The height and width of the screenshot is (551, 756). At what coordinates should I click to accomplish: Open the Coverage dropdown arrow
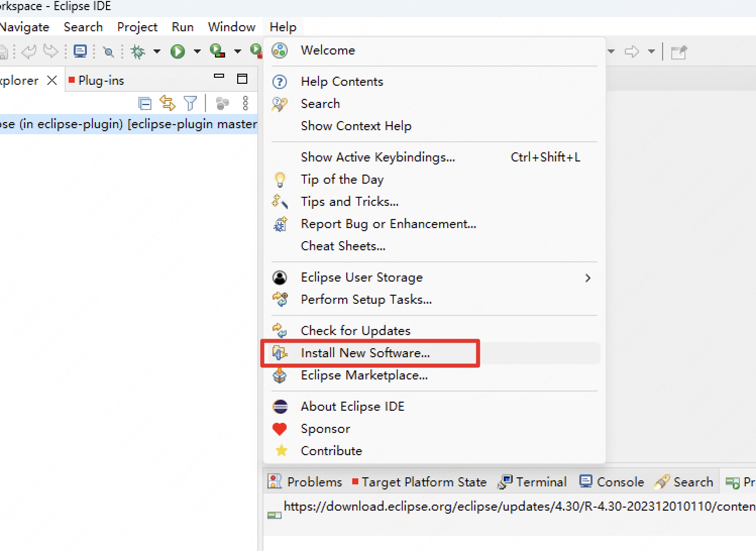point(237,51)
